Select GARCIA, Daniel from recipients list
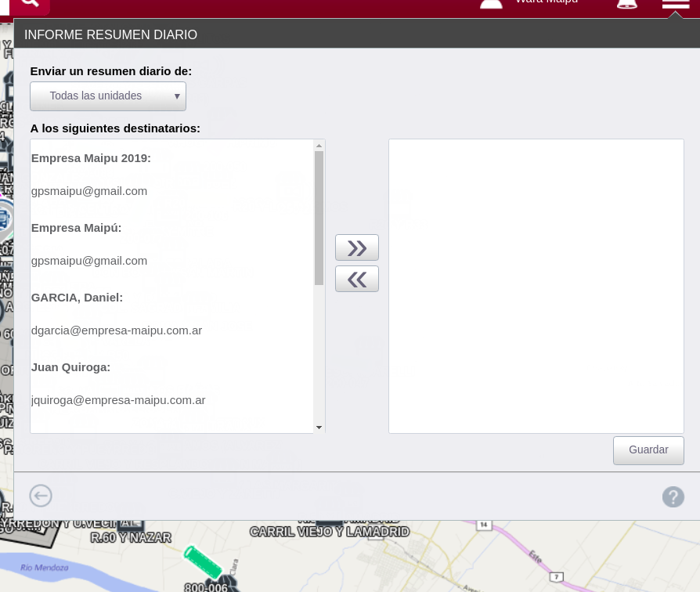 click(x=77, y=298)
